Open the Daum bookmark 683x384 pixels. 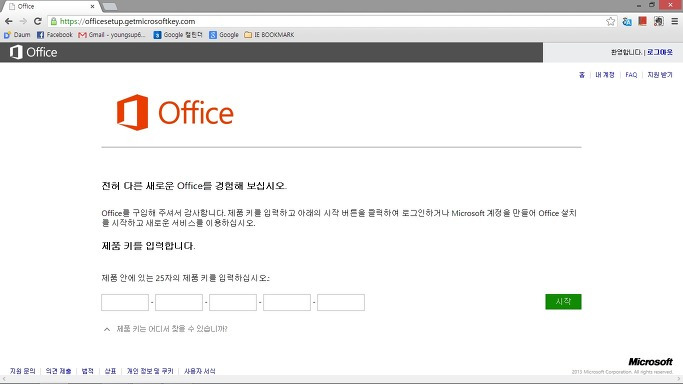click(17, 34)
